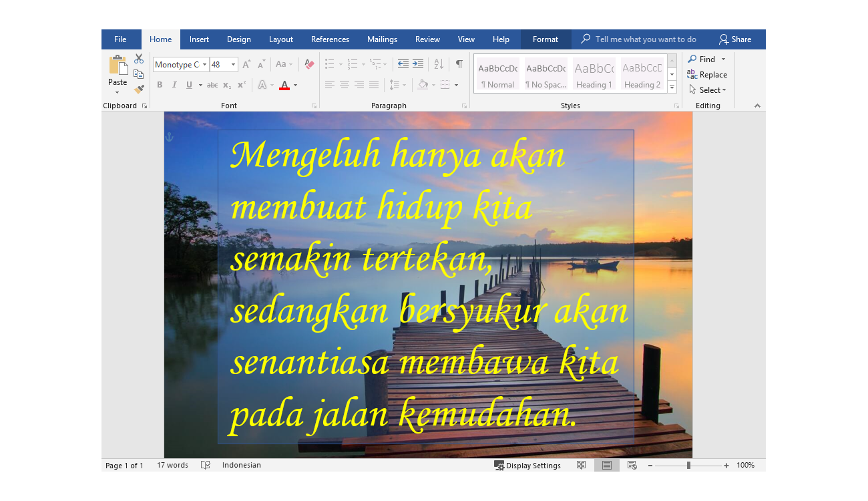Toggle show paragraph marks
The width and height of the screenshot is (868, 501).
tap(459, 65)
